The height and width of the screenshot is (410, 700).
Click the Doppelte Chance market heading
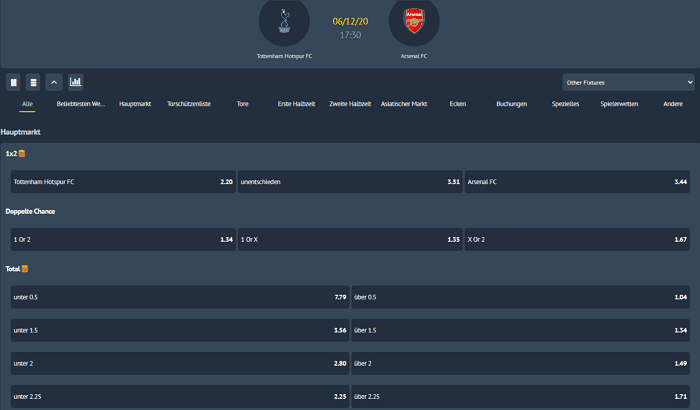[30, 211]
